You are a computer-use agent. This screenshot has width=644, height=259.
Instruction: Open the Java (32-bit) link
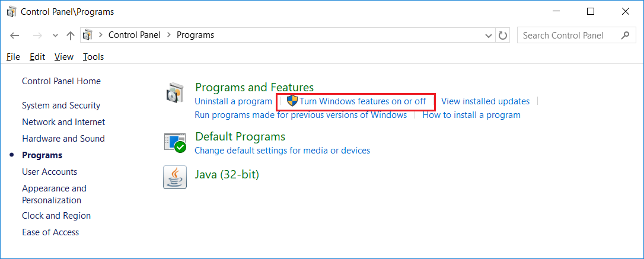click(227, 175)
